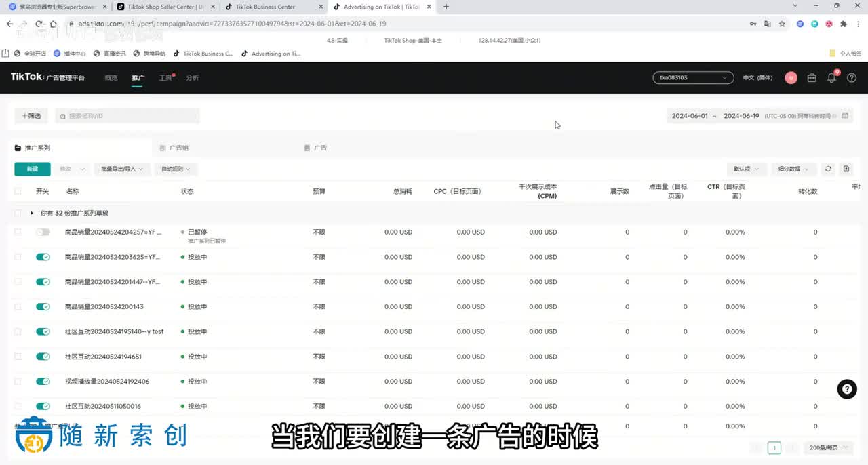Click the pink user avatar icon
The width and height of the screenshot is (868, 465).
[x=791, y=78]
